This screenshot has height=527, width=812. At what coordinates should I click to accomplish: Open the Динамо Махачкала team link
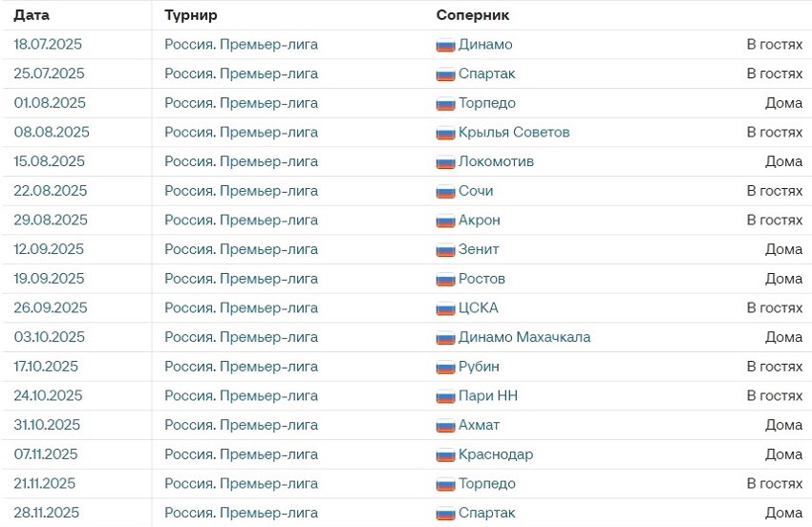click(524, 337)
